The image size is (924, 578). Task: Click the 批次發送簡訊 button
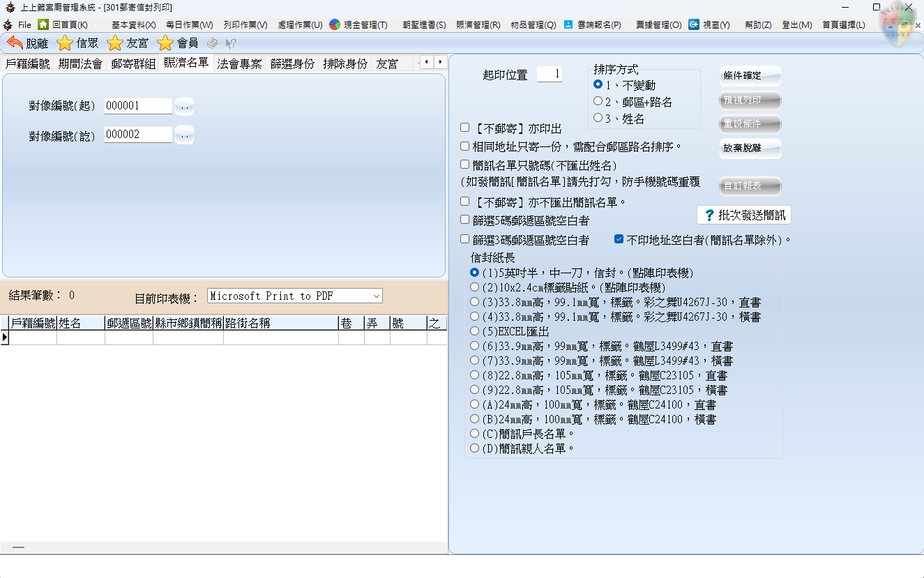point(744,215)
